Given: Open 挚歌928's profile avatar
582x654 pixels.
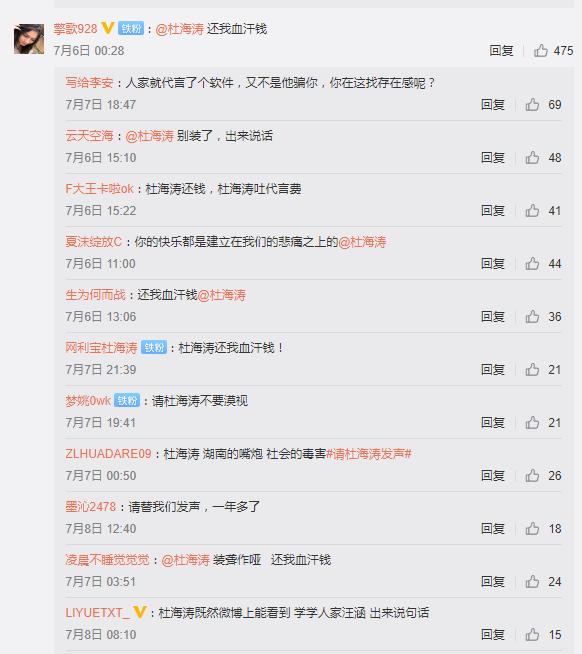Looking at the screenshot, I should coord(29,39).
